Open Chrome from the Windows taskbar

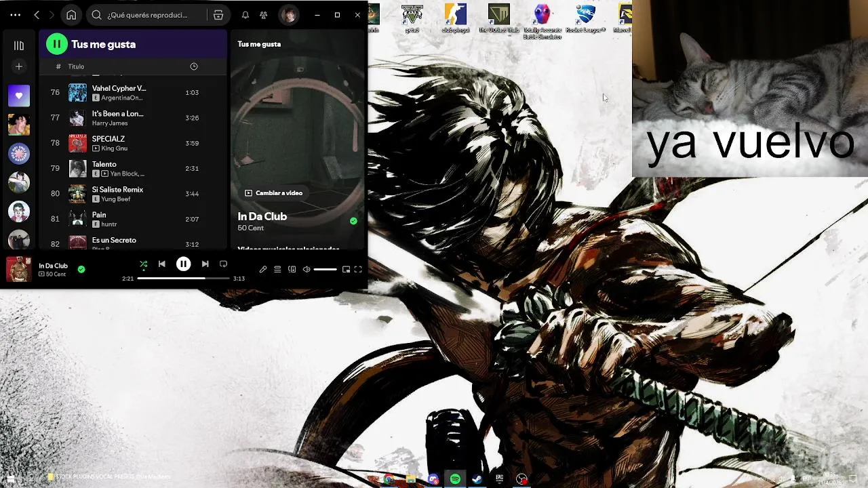[x=389, y=479]
